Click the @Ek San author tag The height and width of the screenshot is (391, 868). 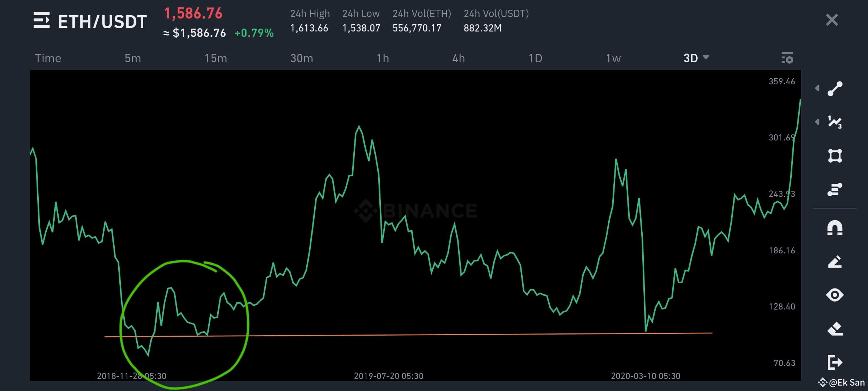(x=842, y=383)
